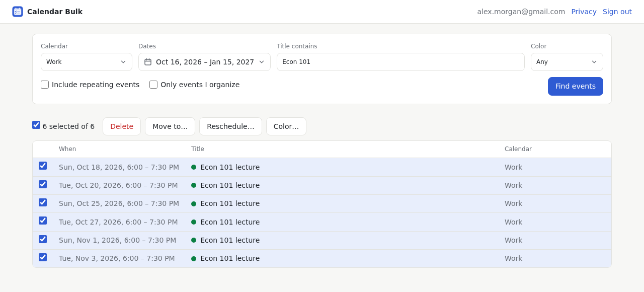Image resolution: width=644 pixels, height=292 pixels.
Task: Click alex.morgan@gmail.com account email
Action: [521, 12]
